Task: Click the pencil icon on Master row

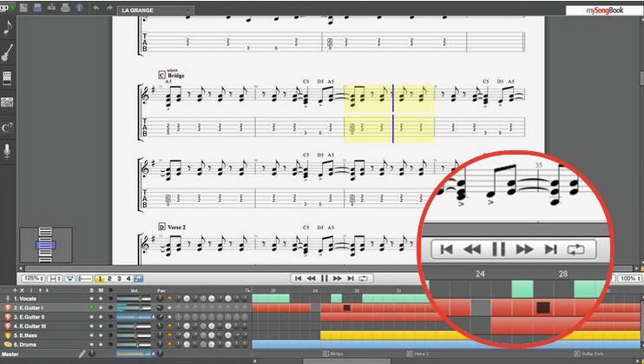Action: click(82, 354)
